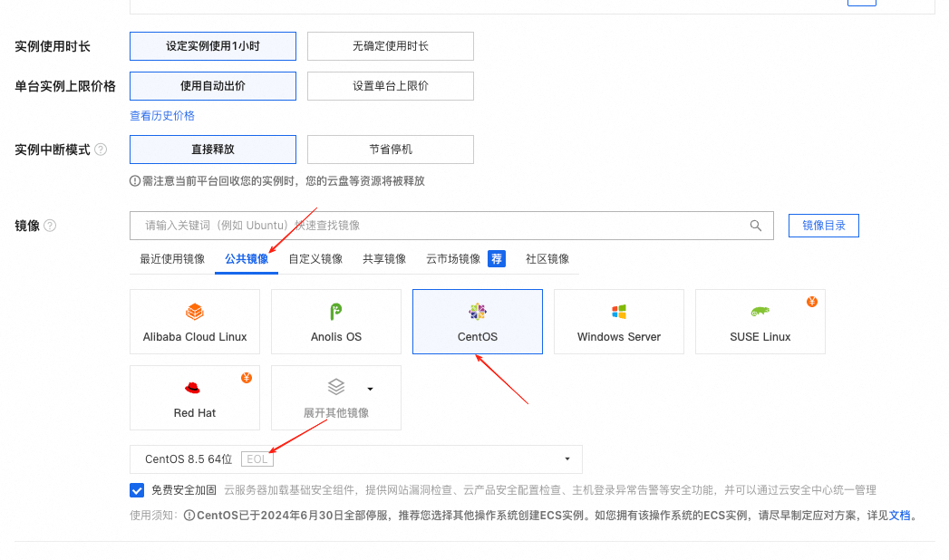Choose 使用自动出价 pricing option
Image resolution: width=949 pixels, height=560 pixels.
click(213, 86)
